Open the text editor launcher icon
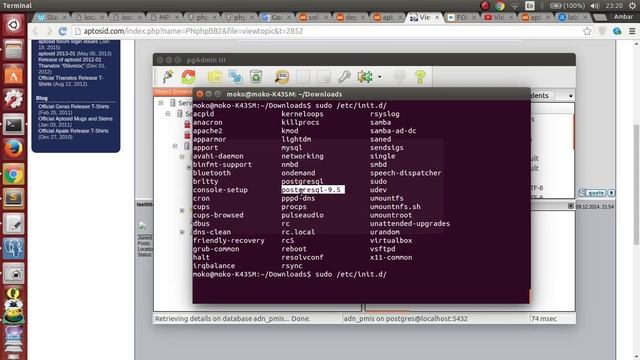 click(13, 224)
